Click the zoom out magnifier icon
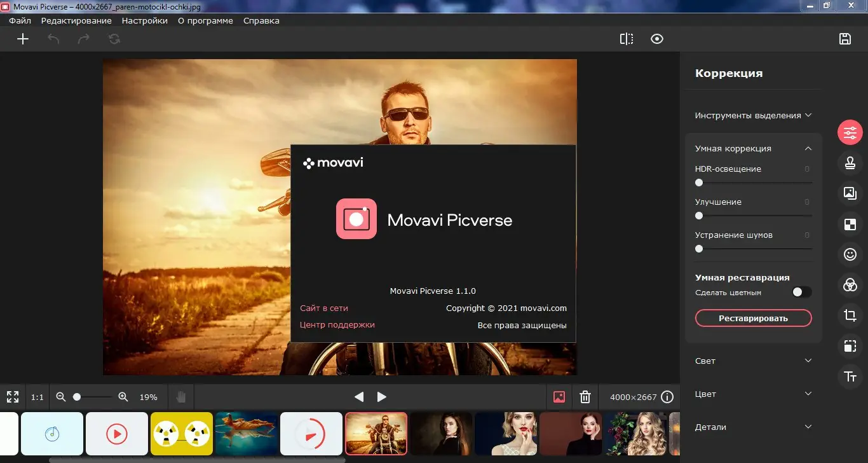Image resolution: width=868 pixels, height=463 pixels. pos(61,397)
